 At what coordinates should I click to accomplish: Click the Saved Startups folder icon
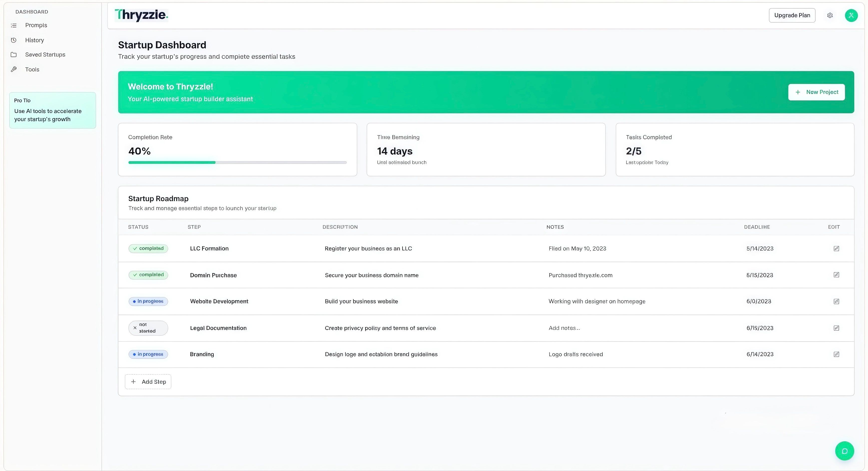(x=14, y=55)
